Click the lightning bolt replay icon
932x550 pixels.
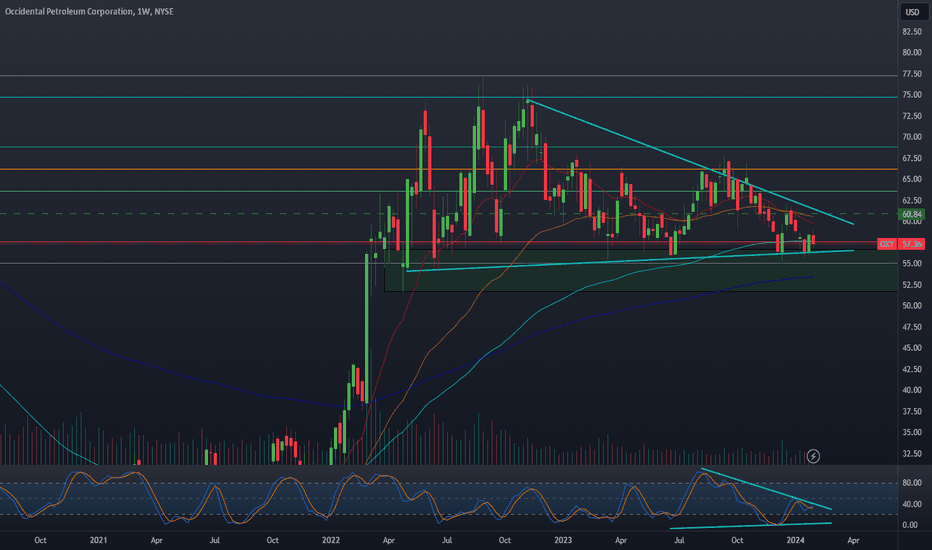click(813, 456)
